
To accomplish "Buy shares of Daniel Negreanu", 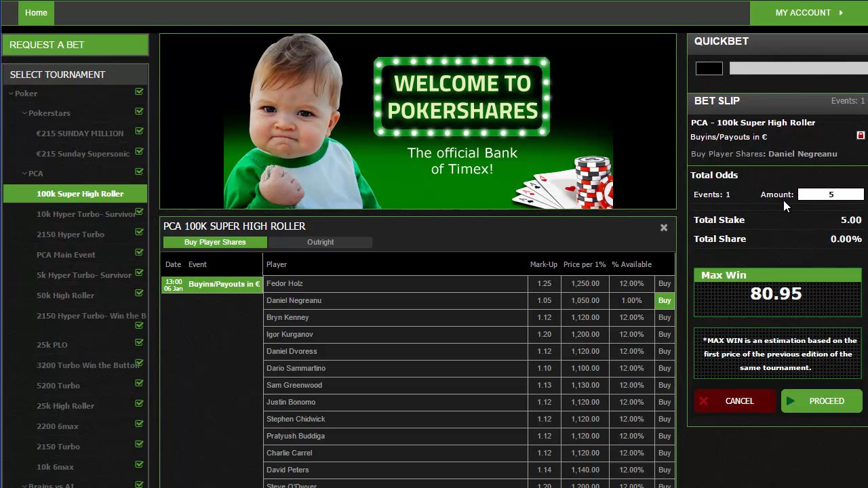I will pos(665,300).
